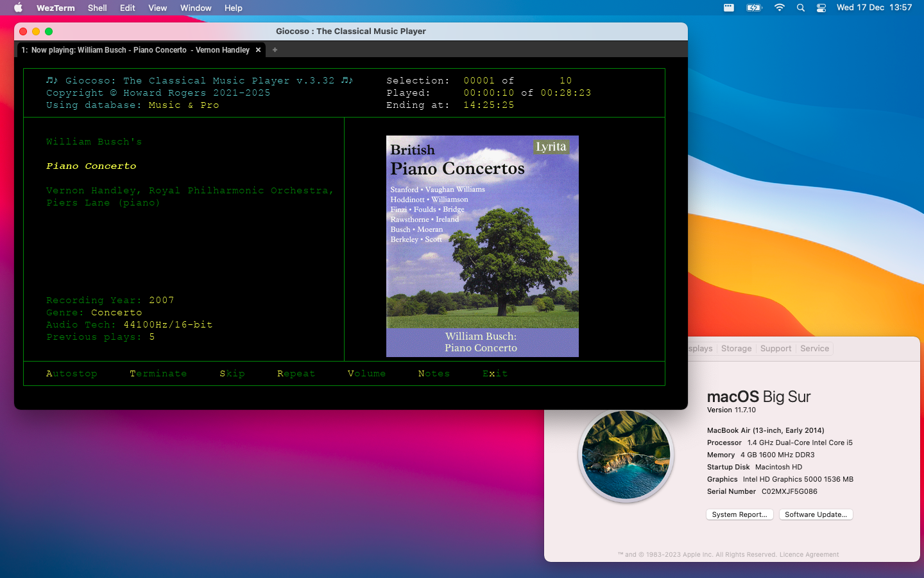Open Control Center

pyautogui.click(x=821, y=8)
